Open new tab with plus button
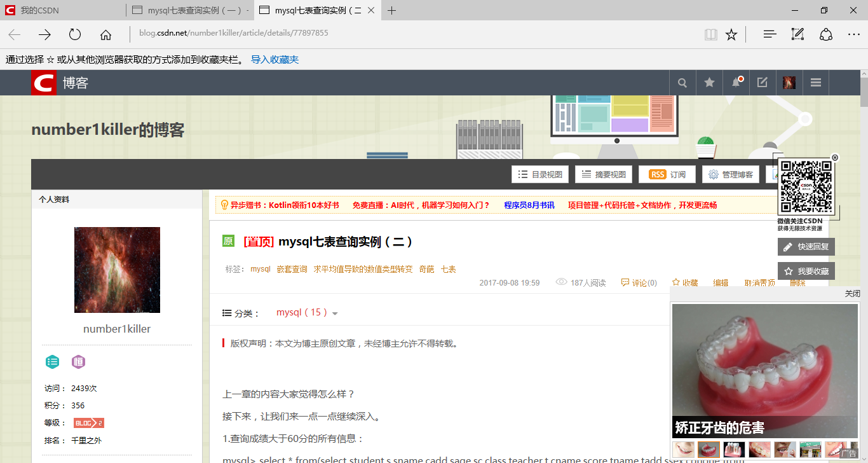Viewport: 868px width, 463px height. click(x=392, y=10)
